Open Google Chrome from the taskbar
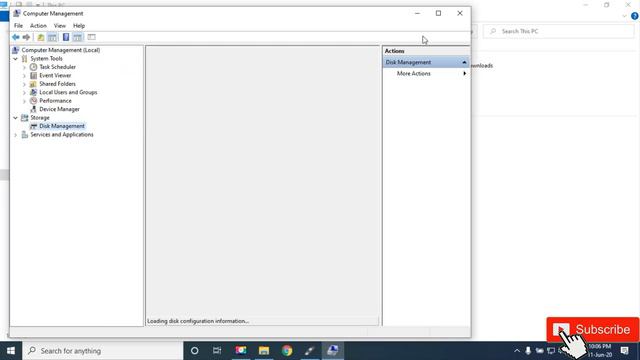Viewport: 640px width, 360px height. coord(287,351)
